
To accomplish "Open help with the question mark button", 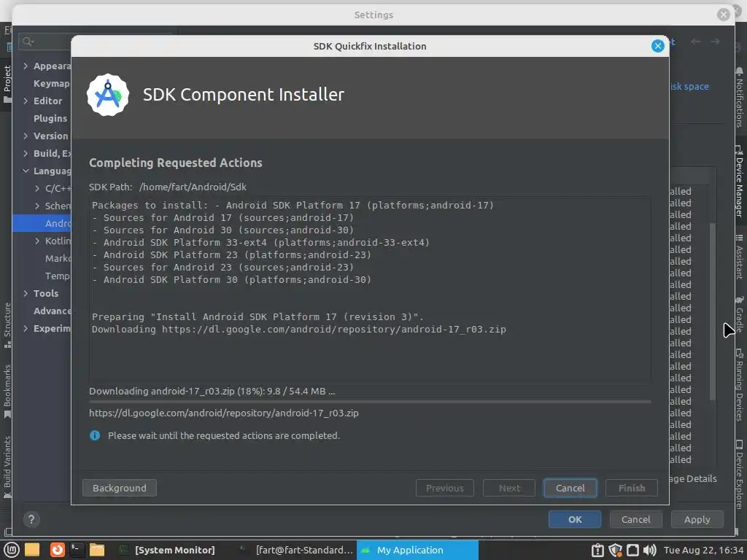I will [x=31, y=519].
